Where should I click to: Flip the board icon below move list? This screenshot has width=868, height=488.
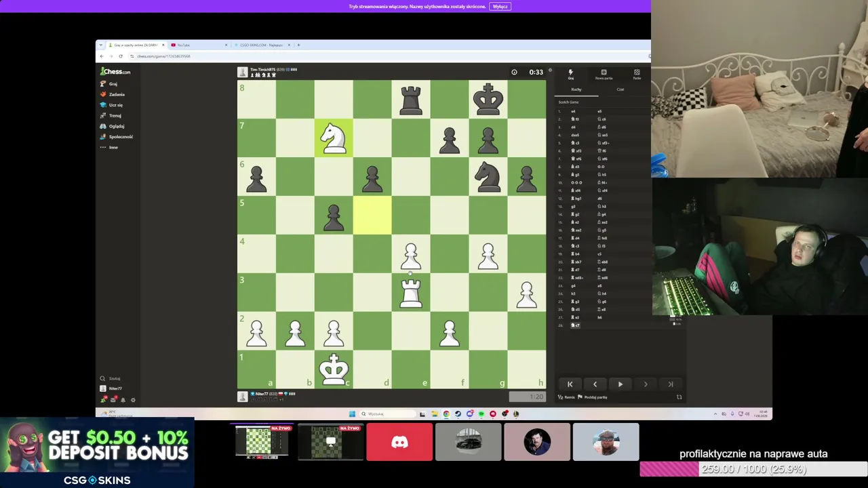(x=679, y=397)
